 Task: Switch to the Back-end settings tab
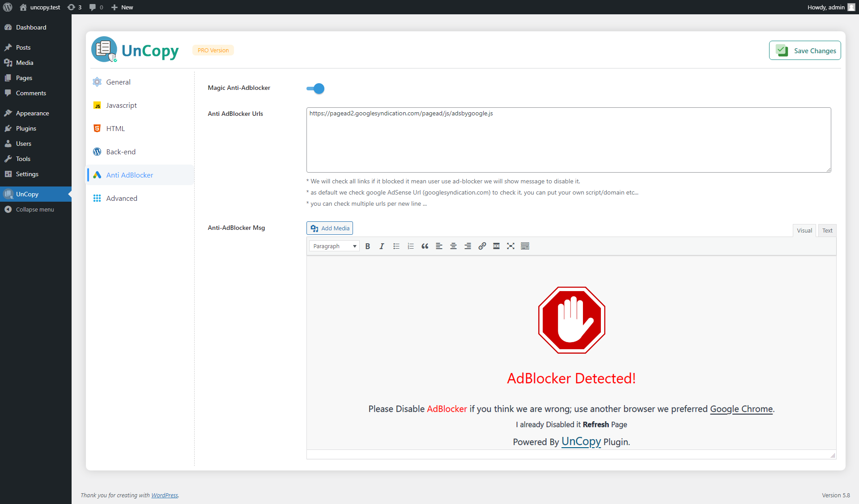point(140,152)
